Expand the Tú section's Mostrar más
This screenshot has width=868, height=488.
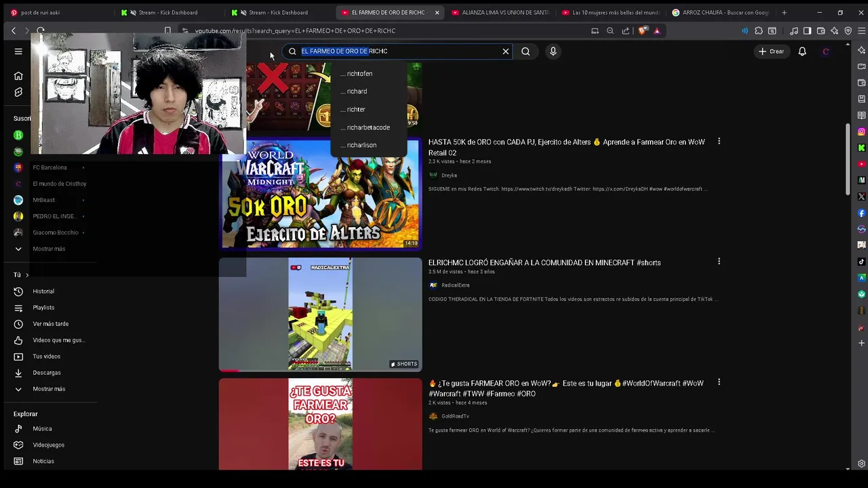click(x=49, y=389)
